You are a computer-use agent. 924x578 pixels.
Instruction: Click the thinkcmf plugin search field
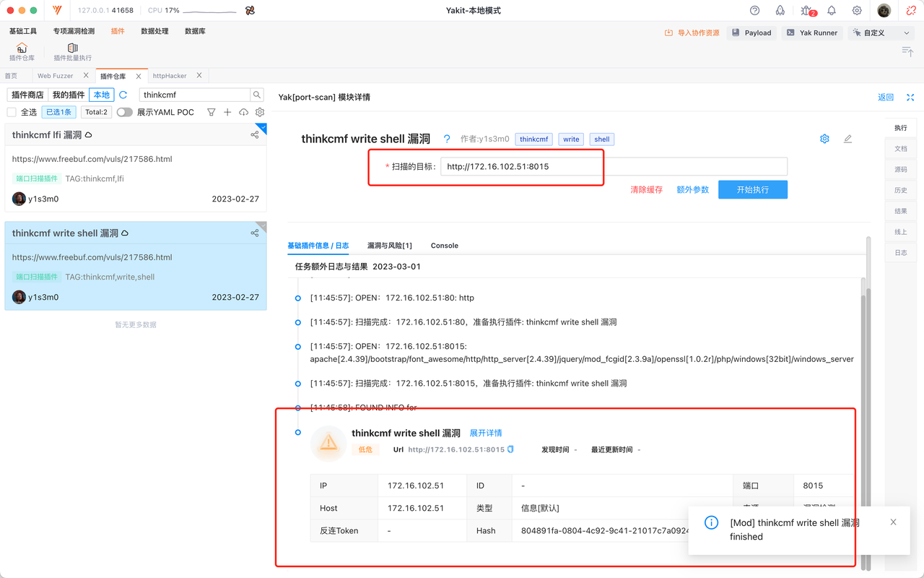(x=194, y=95)
